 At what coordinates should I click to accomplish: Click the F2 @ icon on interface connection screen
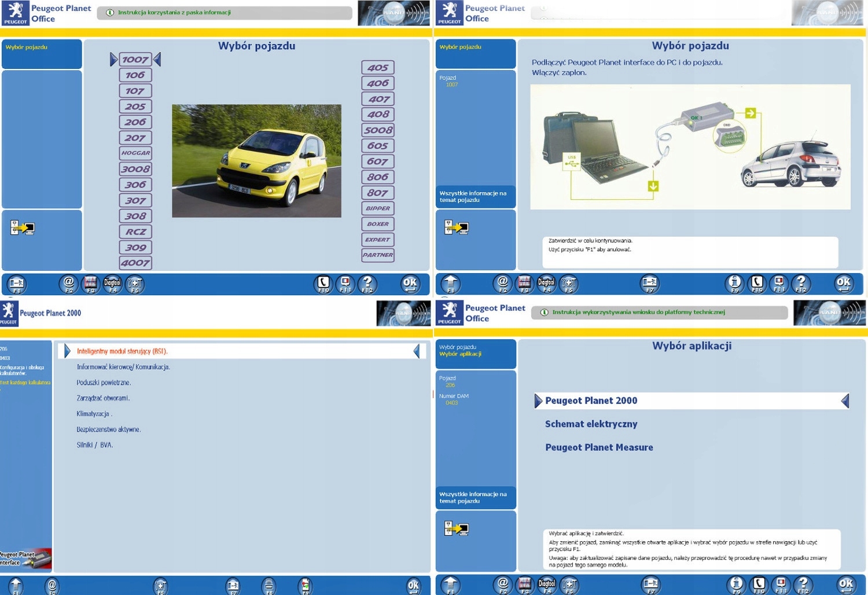pyautogui.click(x=503, y=284)
